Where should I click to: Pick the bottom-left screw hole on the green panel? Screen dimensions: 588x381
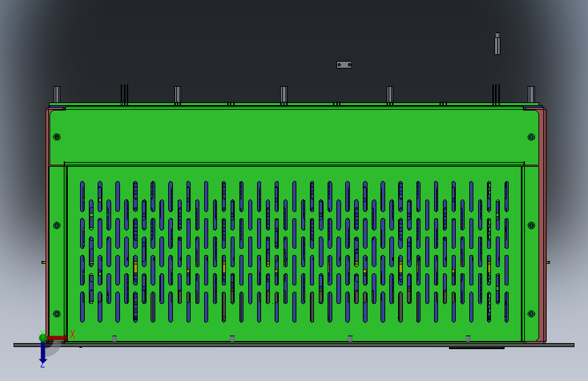point(56,313)
